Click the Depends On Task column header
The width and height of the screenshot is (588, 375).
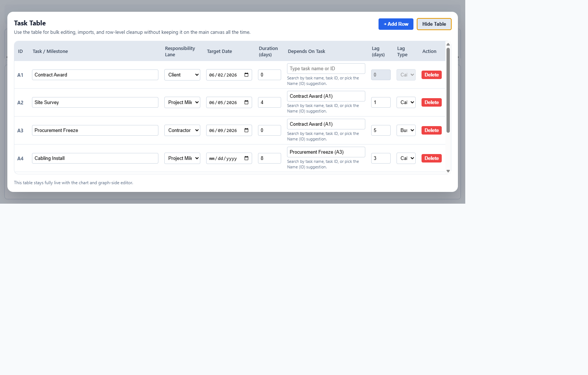coord(306,51)
